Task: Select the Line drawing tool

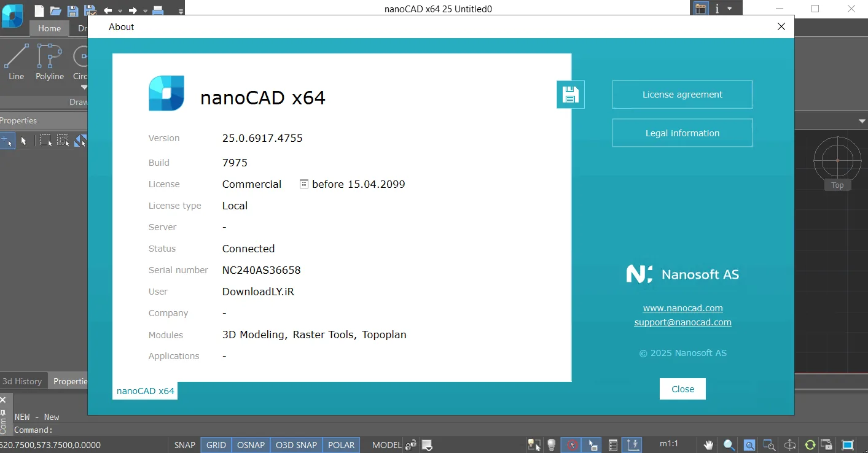Action: click(17, 62)
